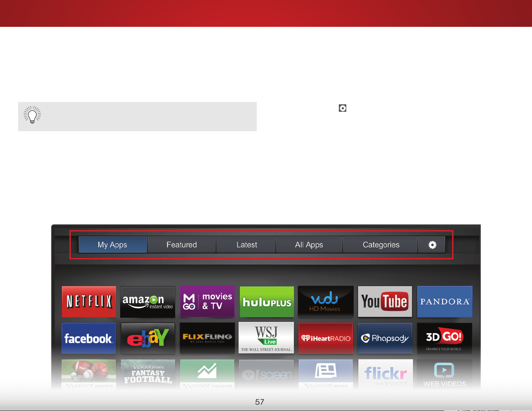
Task: Launch the Yahoo Screen app
Action: [266, 374]
